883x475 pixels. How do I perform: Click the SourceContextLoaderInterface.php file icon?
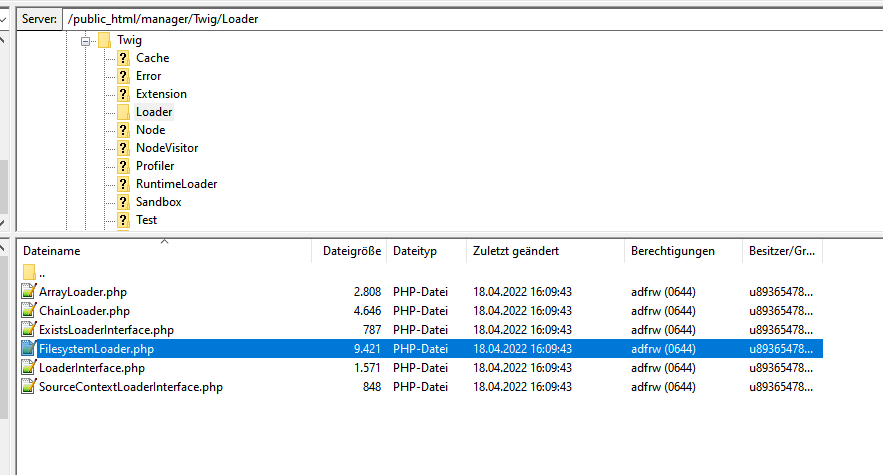tap(28, 387)
